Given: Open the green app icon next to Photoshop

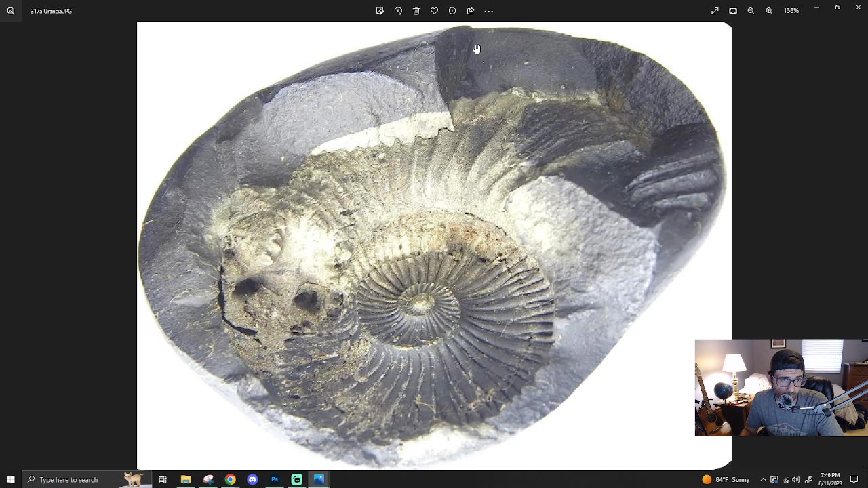Looking at the screenshot, I should [x=297, y=479].
